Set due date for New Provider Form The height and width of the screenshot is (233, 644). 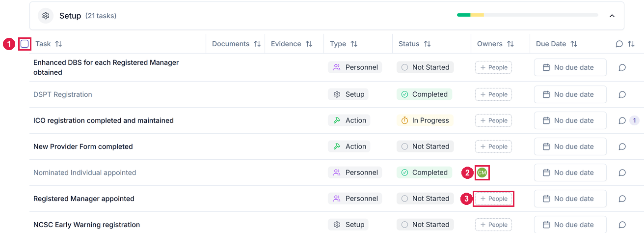[570, 146]
